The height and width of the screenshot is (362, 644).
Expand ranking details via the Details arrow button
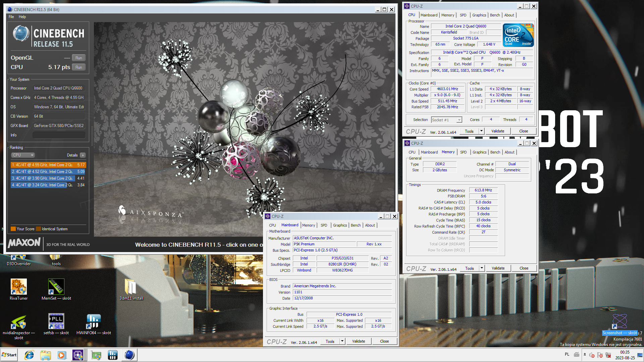click(x=83, y=155)
